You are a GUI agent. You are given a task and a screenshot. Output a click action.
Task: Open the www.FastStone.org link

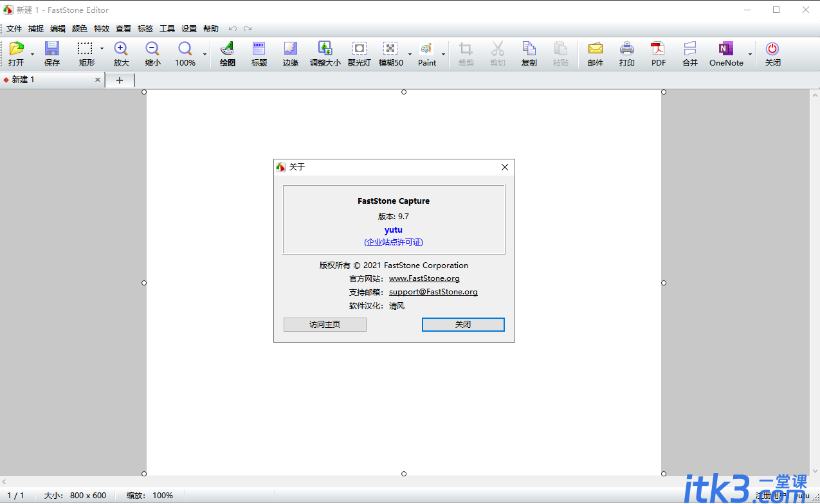tap(424, 278)
